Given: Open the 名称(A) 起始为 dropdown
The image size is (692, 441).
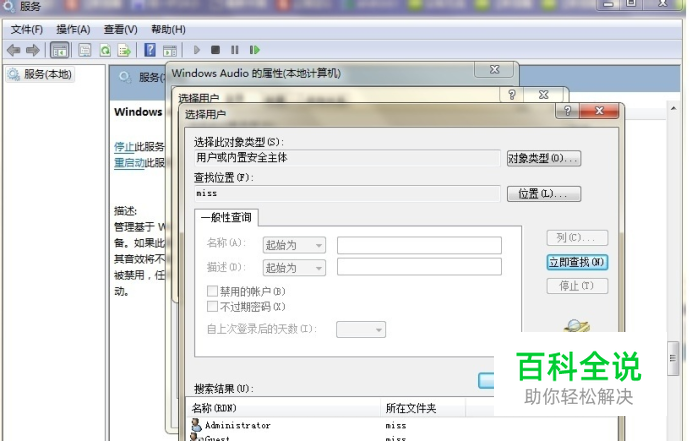Looking at the screenshot, I should coord(294,245).
